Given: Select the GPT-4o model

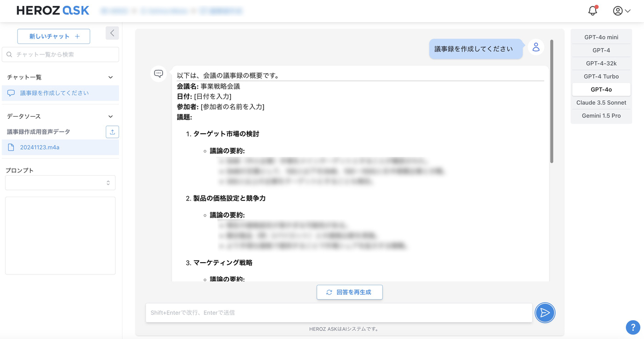Looking at the screenshot, I should tap(601, 90).
